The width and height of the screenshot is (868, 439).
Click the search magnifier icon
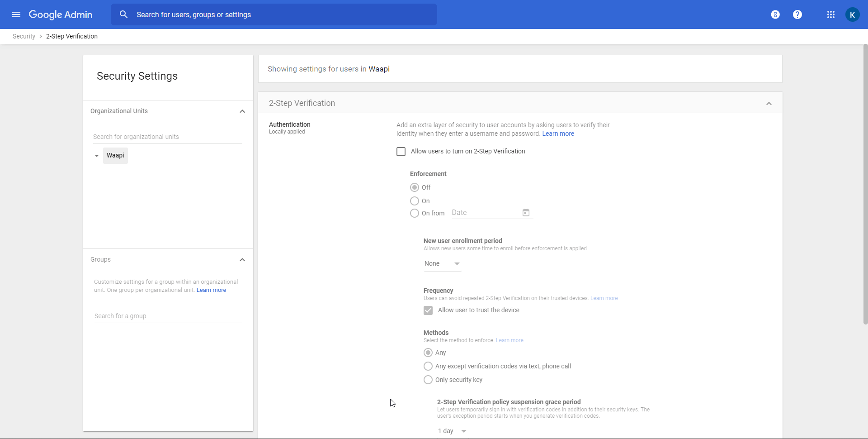point(123,14)
